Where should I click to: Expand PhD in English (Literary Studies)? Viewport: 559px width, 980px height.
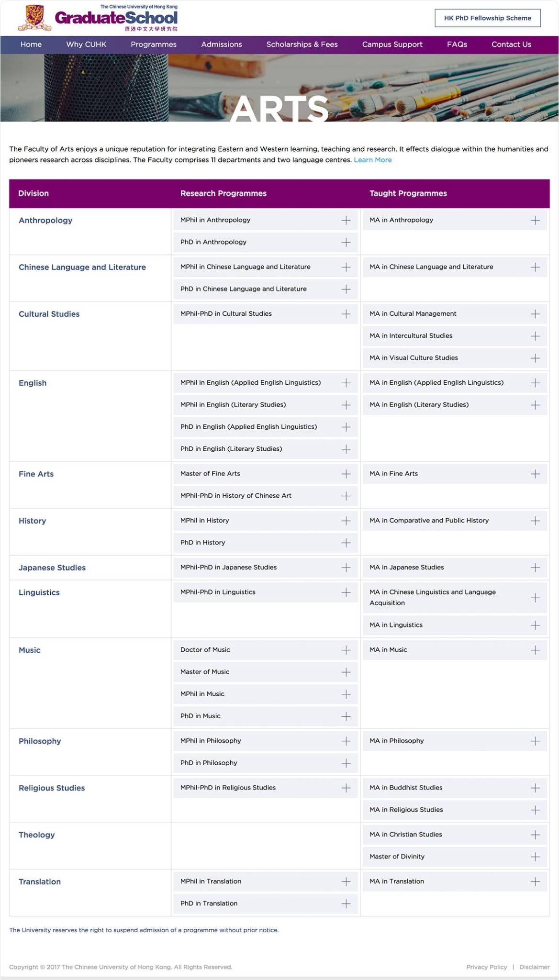(346, 449)
